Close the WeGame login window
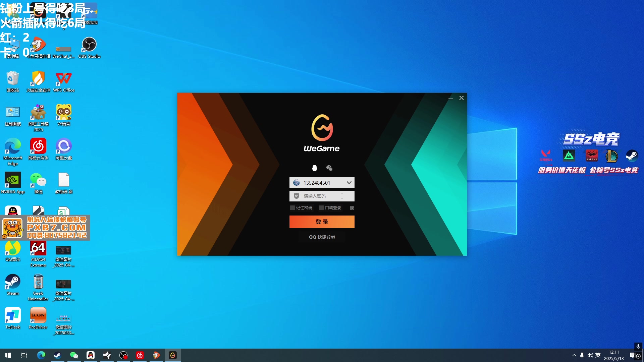Image resolution: width=644 pixels, height=362 pixels. click(x=462, y=98)
